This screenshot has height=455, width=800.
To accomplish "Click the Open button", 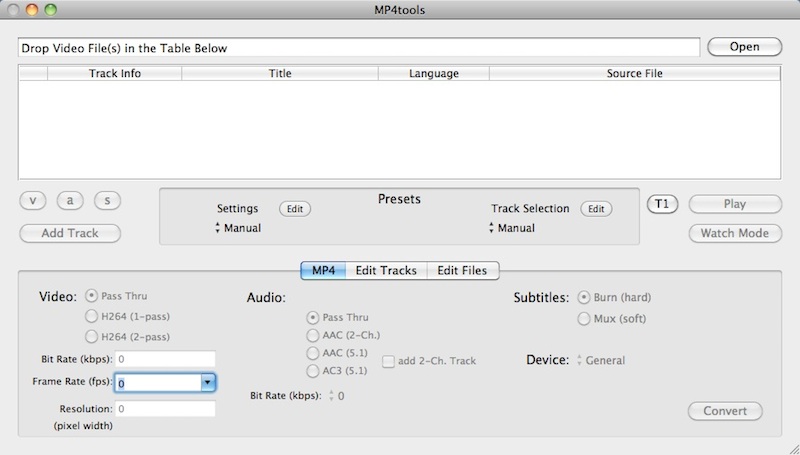I will coord(745,47).
